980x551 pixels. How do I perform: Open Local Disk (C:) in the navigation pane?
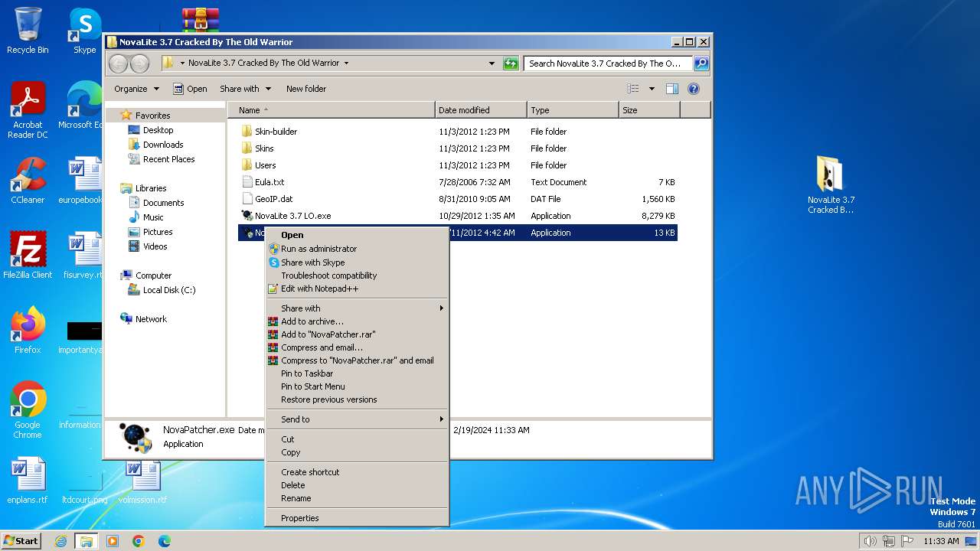pyautogui.click(x=168, y=290)
